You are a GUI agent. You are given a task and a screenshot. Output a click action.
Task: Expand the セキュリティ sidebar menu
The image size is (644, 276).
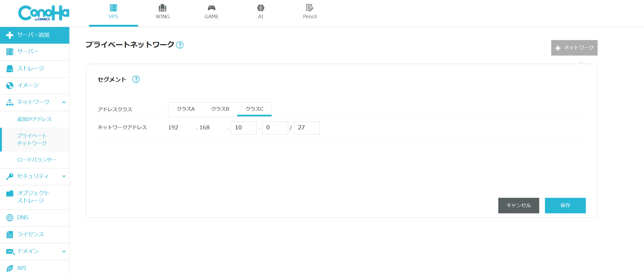coord(64,176)
